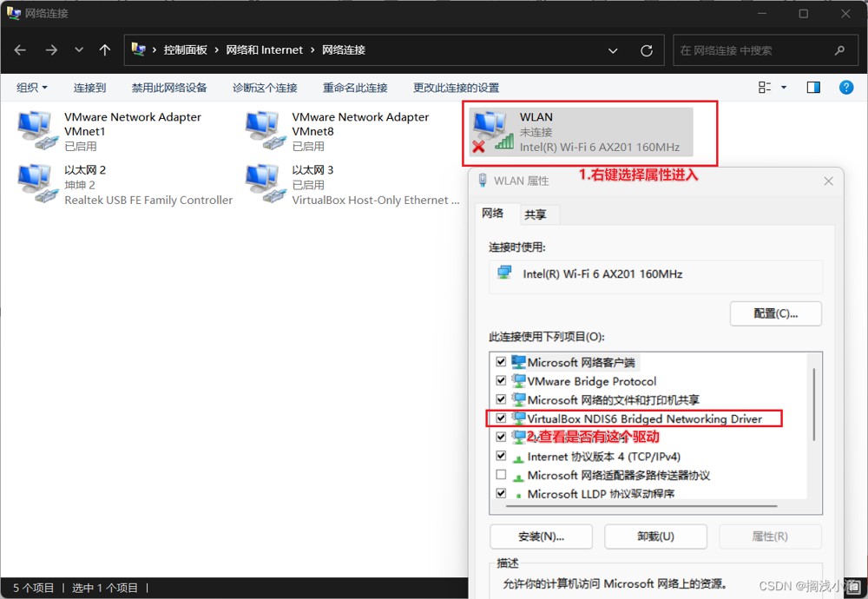Click 重命名此连接 in the command bar

(x=355, y=88)
